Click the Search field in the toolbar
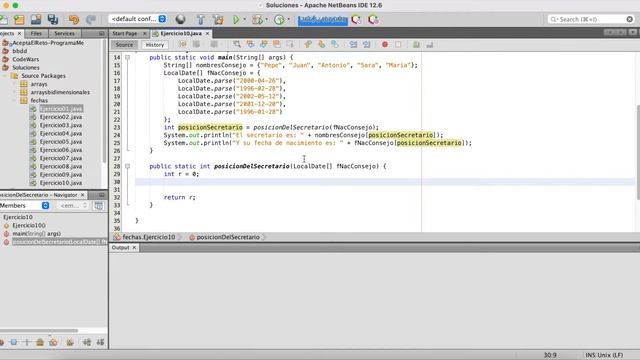 [591, 19]
